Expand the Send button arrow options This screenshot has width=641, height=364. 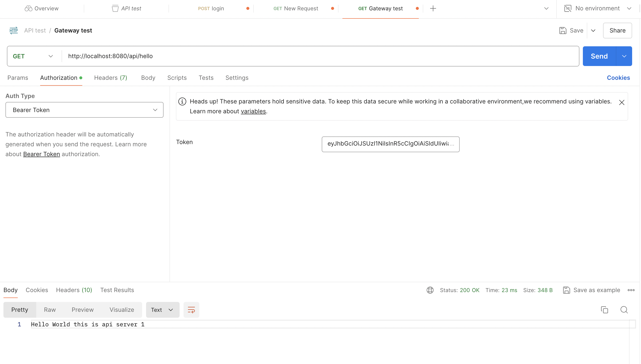pyautogui.click(x=624, y=56)
